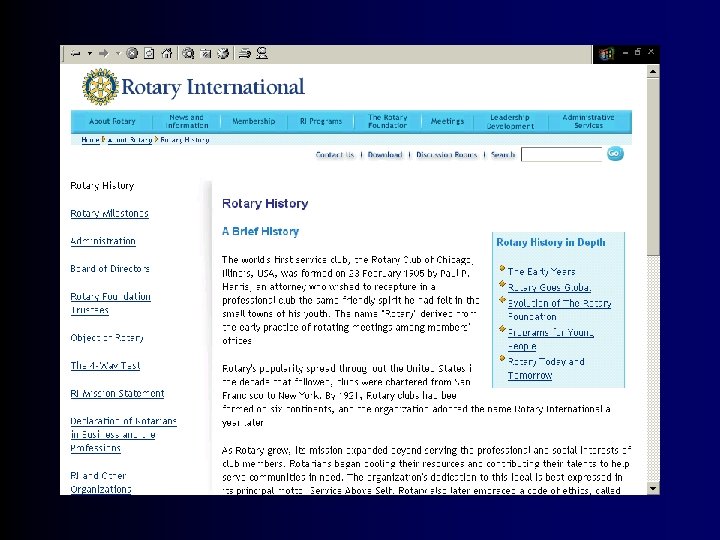This screenshot has height=540, width=720.
Task: Click the scrollbar down arrow
Action: pyautogui.click(x=653, y=488)
